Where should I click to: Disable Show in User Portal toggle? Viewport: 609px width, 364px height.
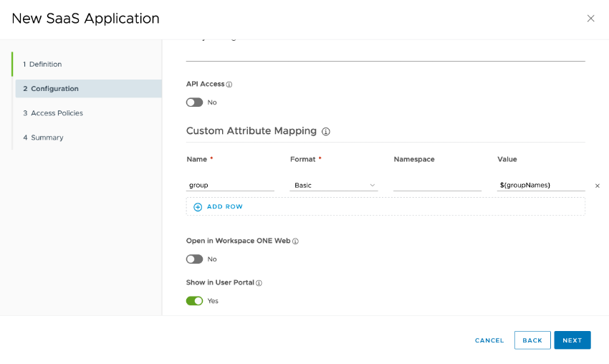[194, 301]
